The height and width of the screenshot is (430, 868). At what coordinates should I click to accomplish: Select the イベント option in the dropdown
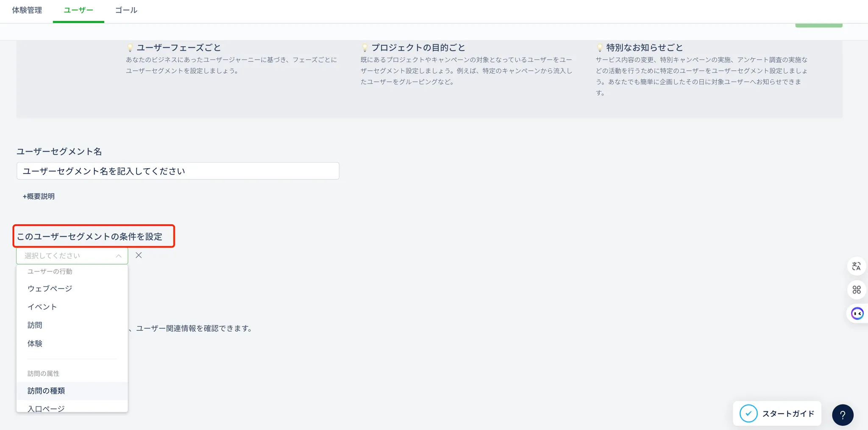(42, 307)
